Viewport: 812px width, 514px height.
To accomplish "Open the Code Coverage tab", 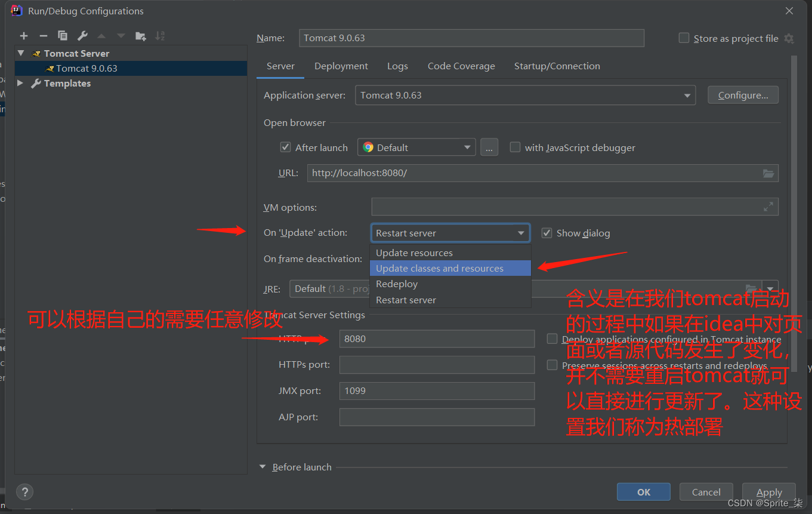I will 461,66.
